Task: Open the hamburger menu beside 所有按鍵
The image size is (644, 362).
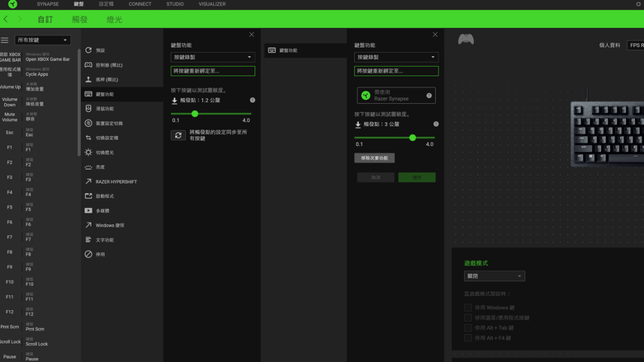Action: click(4, 40)
